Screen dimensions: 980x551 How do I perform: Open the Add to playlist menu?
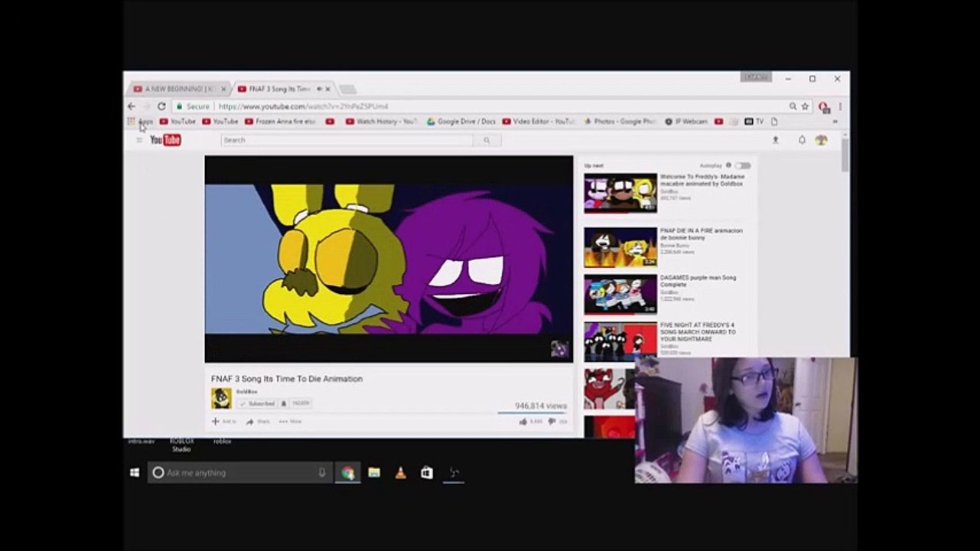point(224,422)
